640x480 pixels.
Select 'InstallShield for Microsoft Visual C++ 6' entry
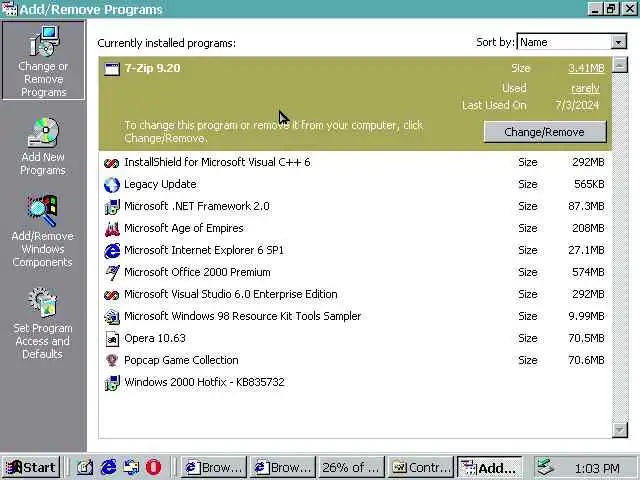click(x=354, y=162)
